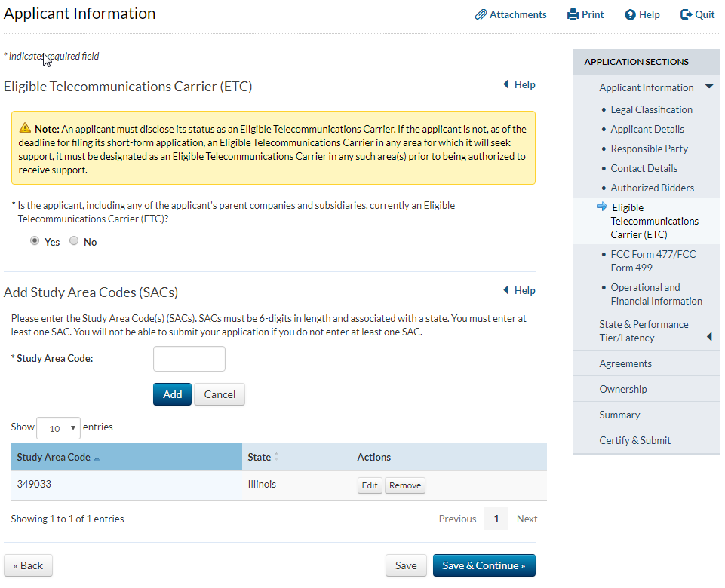Click the Save & Continue button

click(x=484, y=566)
